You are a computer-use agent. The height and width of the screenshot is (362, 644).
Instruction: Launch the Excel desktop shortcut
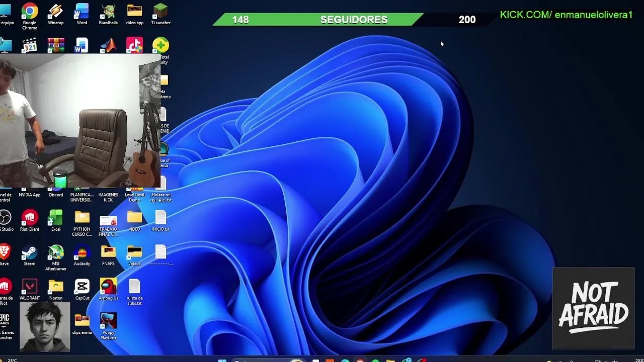[56, 219]
